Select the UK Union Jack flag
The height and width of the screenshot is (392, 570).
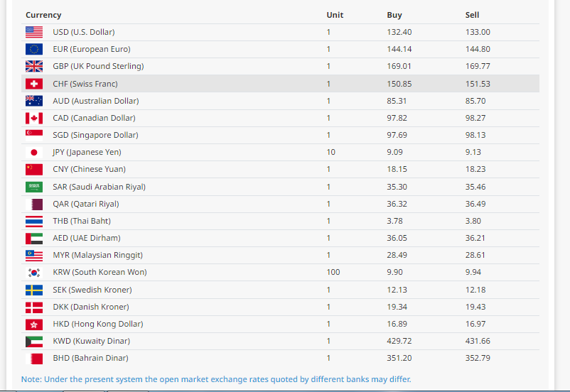[34, 66]
